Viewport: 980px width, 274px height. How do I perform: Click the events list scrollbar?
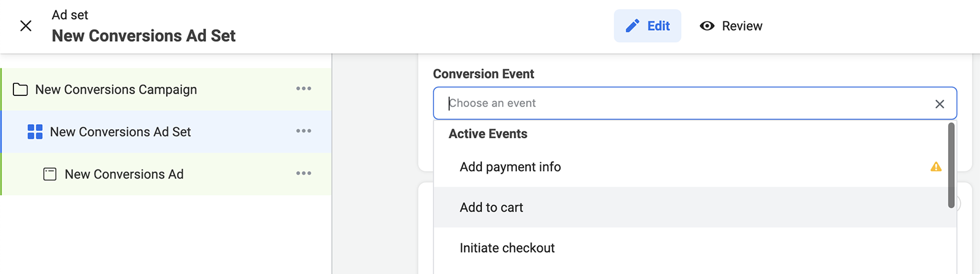coord(951,165)
